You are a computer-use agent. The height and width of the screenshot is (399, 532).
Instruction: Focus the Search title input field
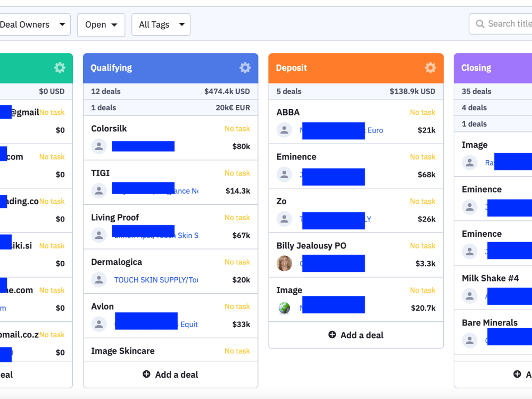pos(501,24)
